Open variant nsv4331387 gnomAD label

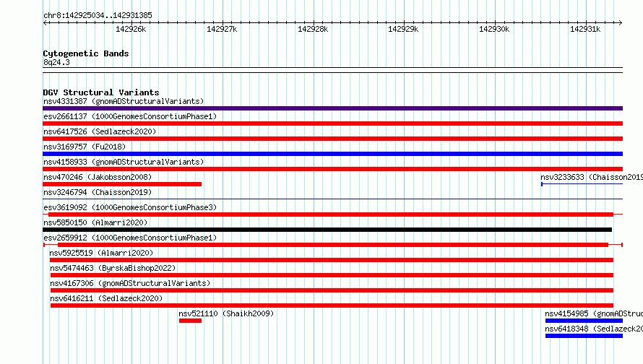pyautogui.click(x=124, y=101)
